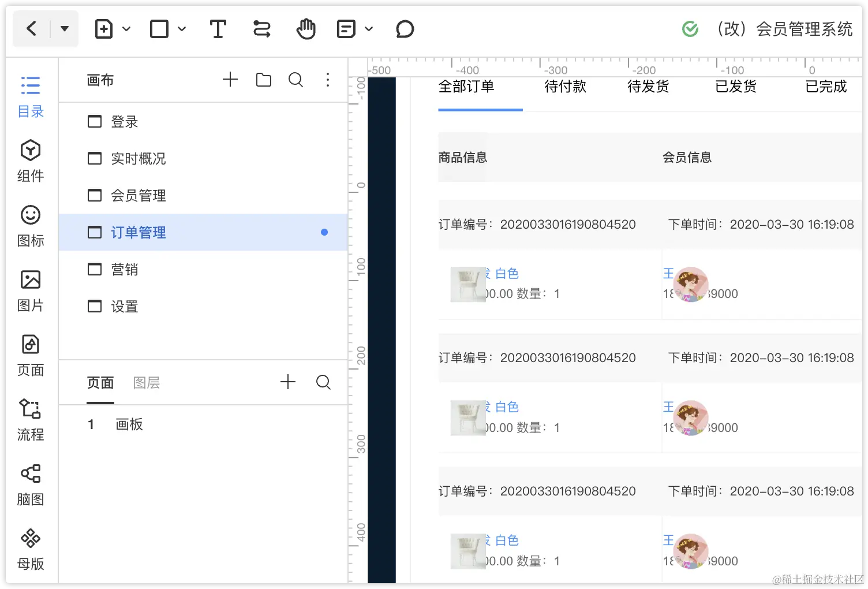Add a new canvas with plus icon
The image size is (868, 589).
coord(230,80)
